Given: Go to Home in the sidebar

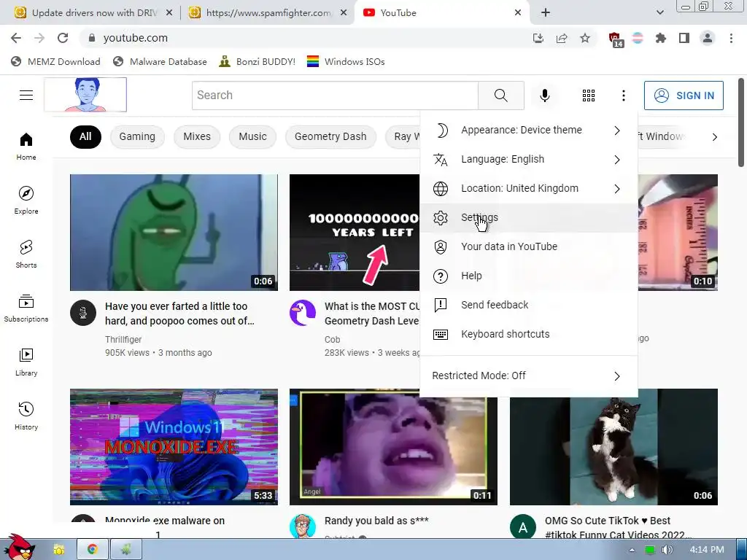Looking at the screenshot, I should (x=26, y=146).
